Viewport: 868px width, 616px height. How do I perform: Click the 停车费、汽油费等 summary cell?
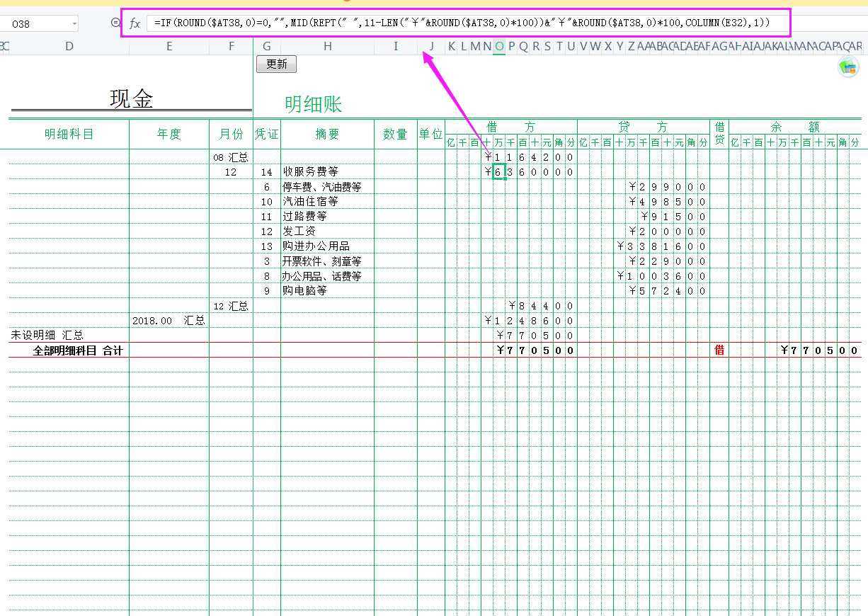point(328,187)
